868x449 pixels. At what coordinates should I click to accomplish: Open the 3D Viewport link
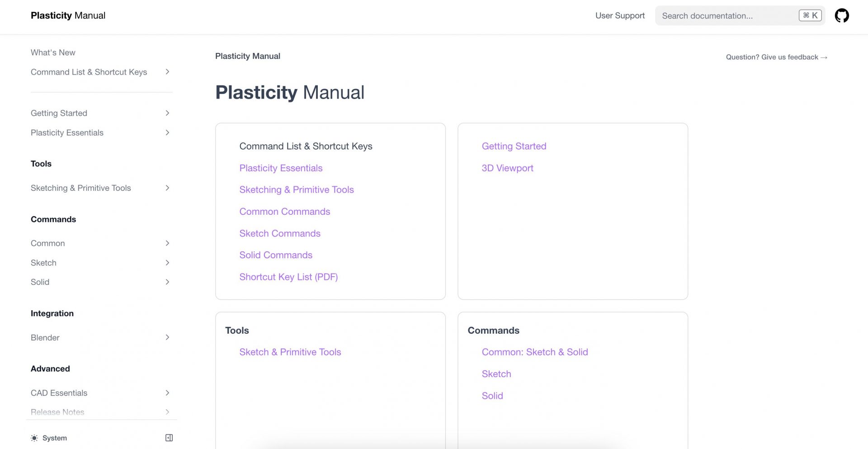(507, 168)
